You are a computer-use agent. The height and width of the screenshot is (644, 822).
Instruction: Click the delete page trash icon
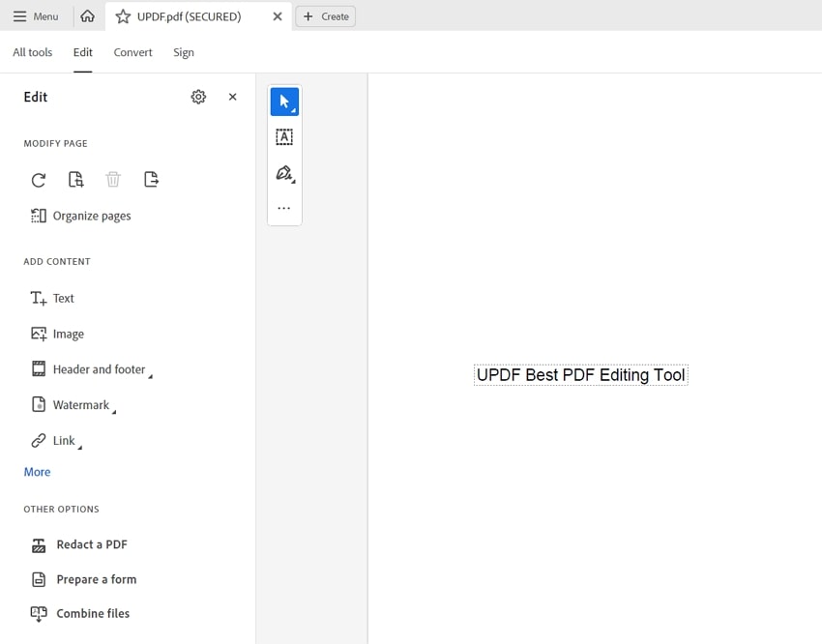[x=113, y=180]
